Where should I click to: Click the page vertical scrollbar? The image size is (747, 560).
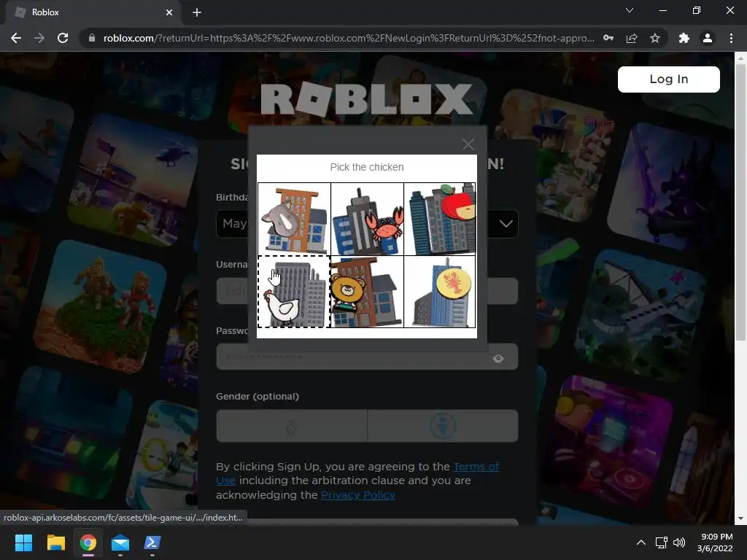click(x=740, y=203)
